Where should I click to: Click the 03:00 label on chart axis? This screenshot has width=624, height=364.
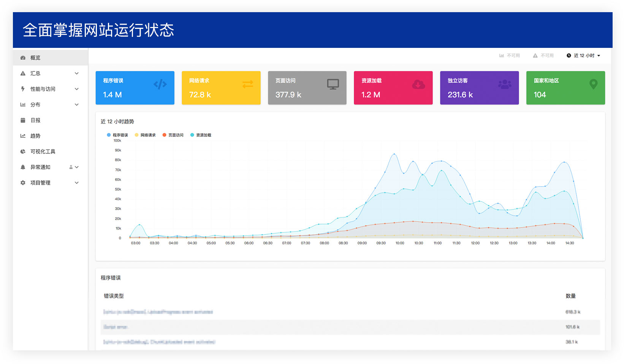(x=136, y=243)
